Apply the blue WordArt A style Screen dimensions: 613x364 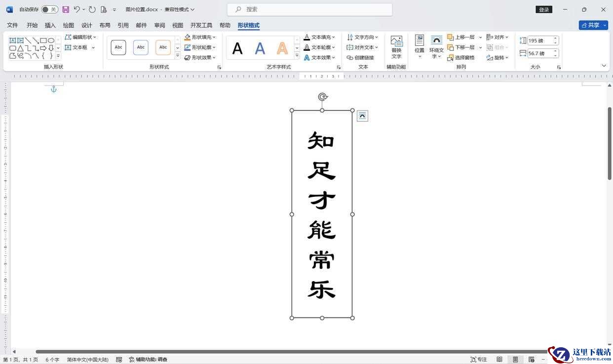point(260,48)
